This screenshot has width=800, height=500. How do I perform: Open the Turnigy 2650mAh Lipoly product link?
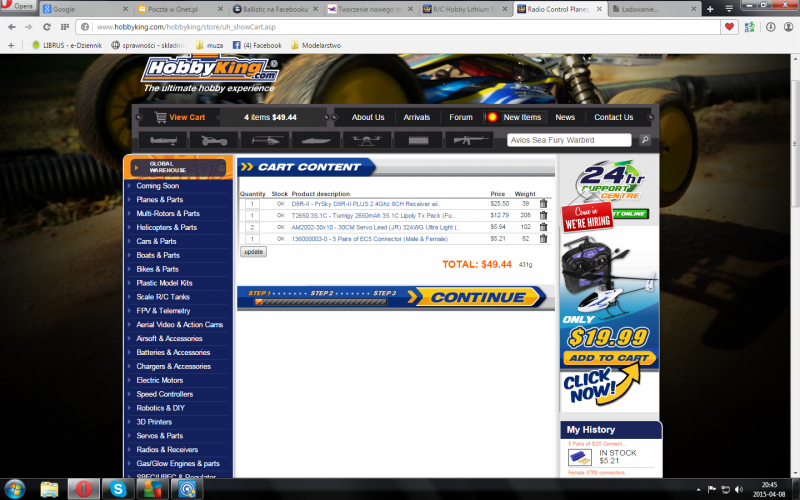[x=374, y=215]
